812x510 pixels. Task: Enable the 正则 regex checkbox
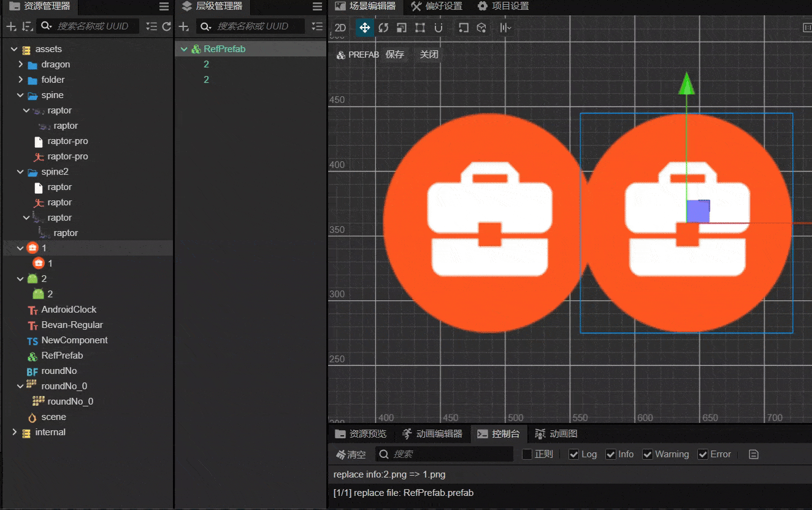coord(527,454)
